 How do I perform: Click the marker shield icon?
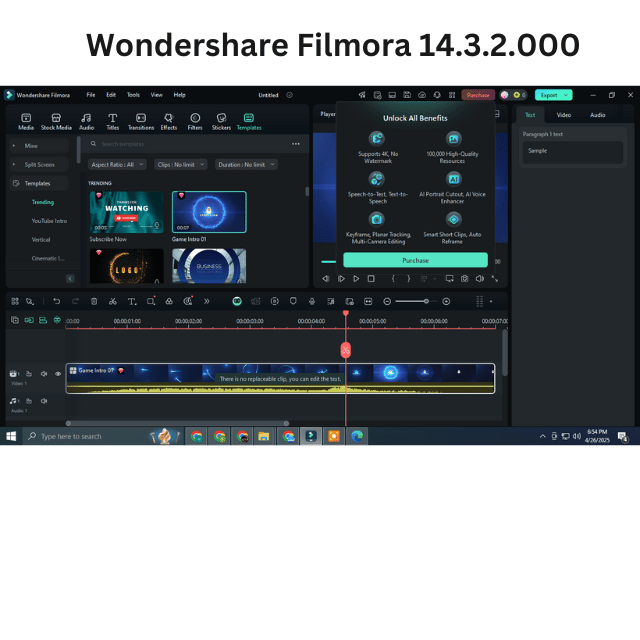pyautogui.click(x=293, y=301)
